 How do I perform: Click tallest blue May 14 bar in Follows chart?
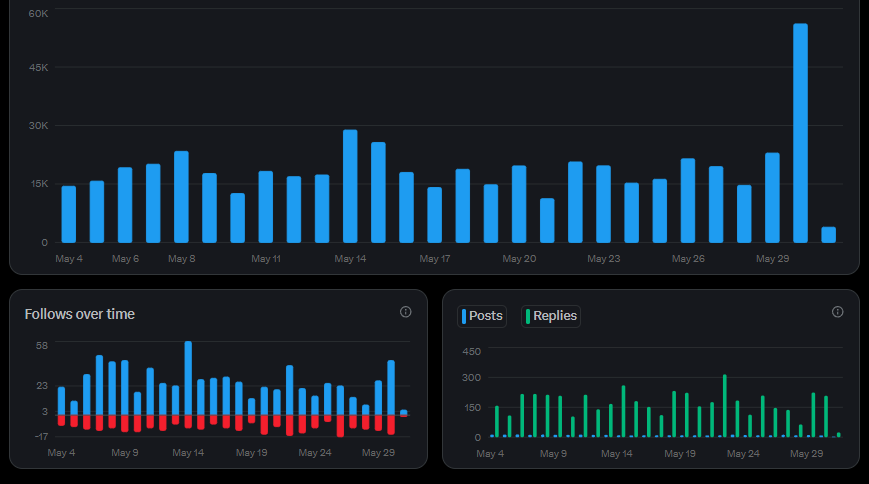(x=188, y=378)
